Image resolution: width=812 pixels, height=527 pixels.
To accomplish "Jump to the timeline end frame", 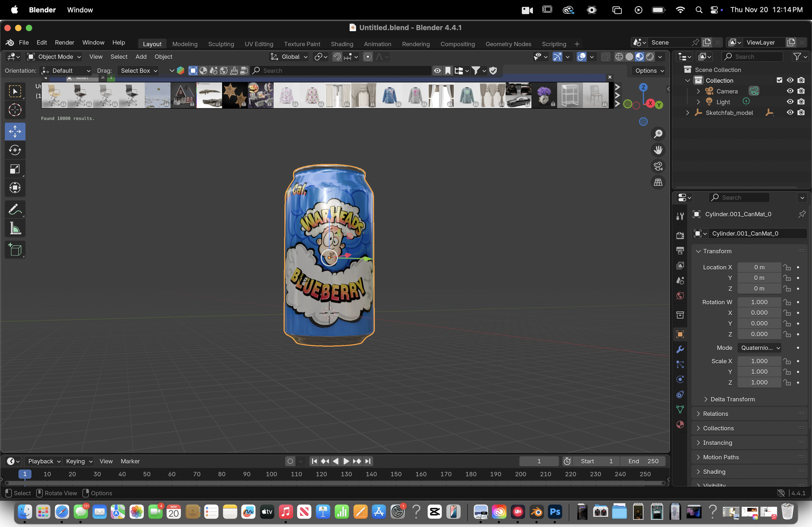I will (x=368, y=461).
